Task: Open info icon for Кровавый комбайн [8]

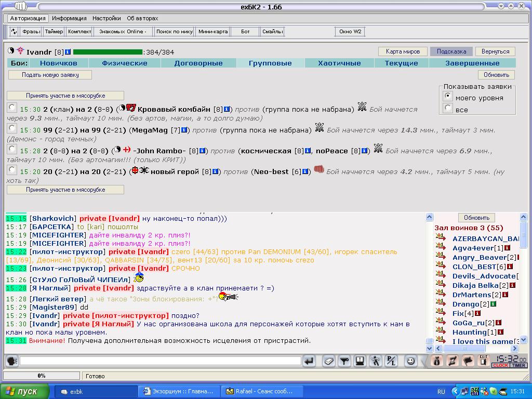Action: [x=227, y=109]
